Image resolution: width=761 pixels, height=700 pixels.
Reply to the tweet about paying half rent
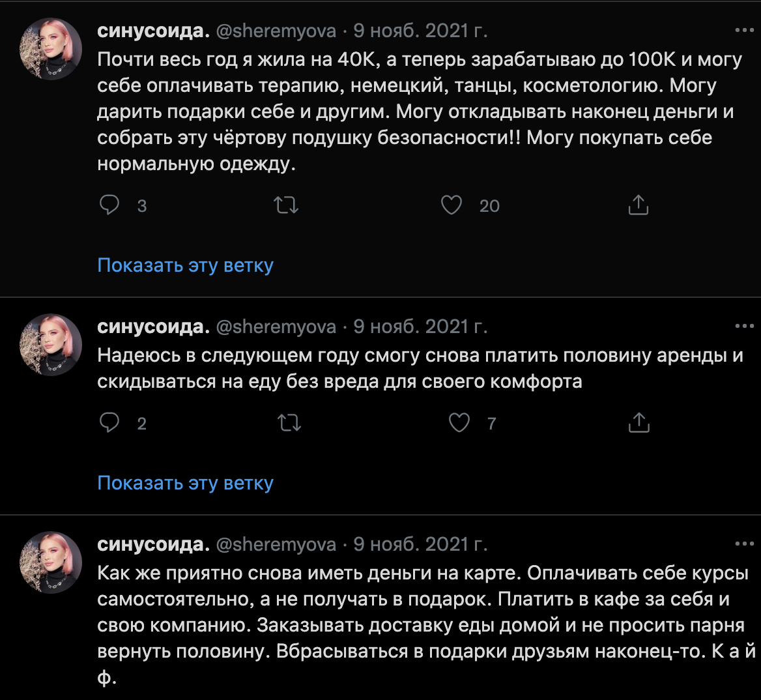(x=109, y=423)
